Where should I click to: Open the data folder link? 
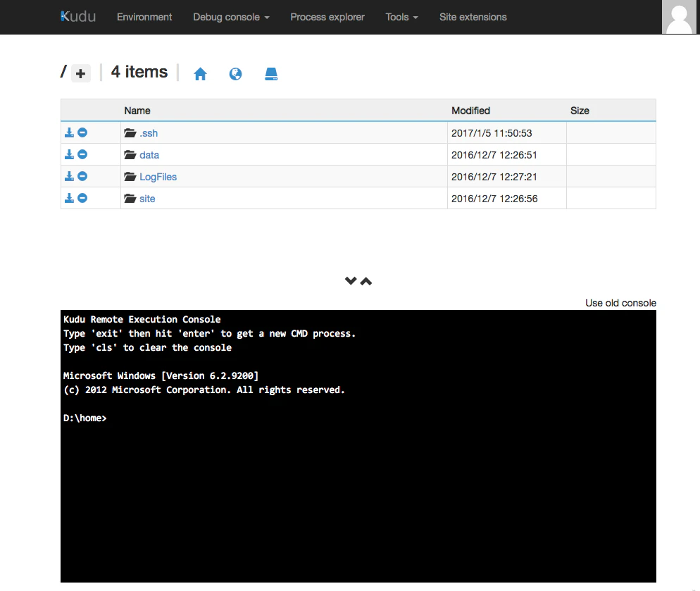tap(149, 155)
